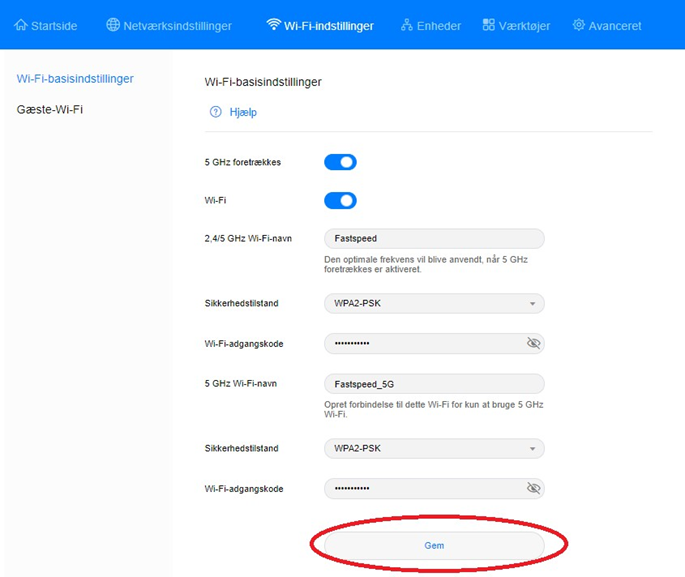Turn off the Wi-Fi toggle switch
The image size is (685, 577).
click(340, 200)
